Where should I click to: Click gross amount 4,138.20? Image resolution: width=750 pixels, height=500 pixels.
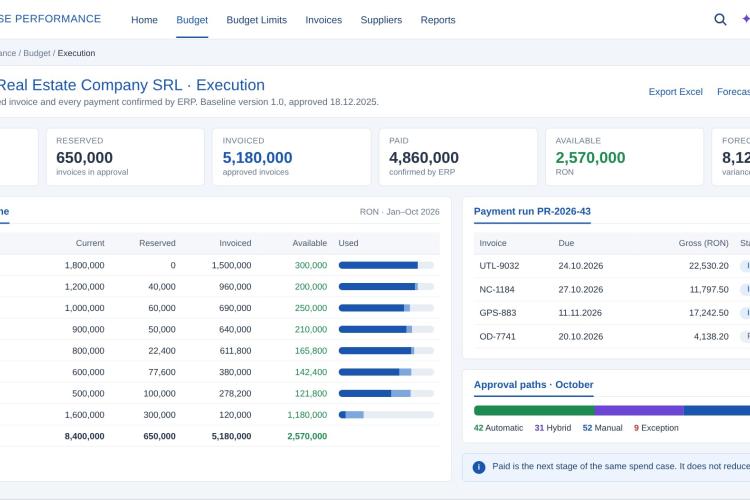(x=711, y=336)
